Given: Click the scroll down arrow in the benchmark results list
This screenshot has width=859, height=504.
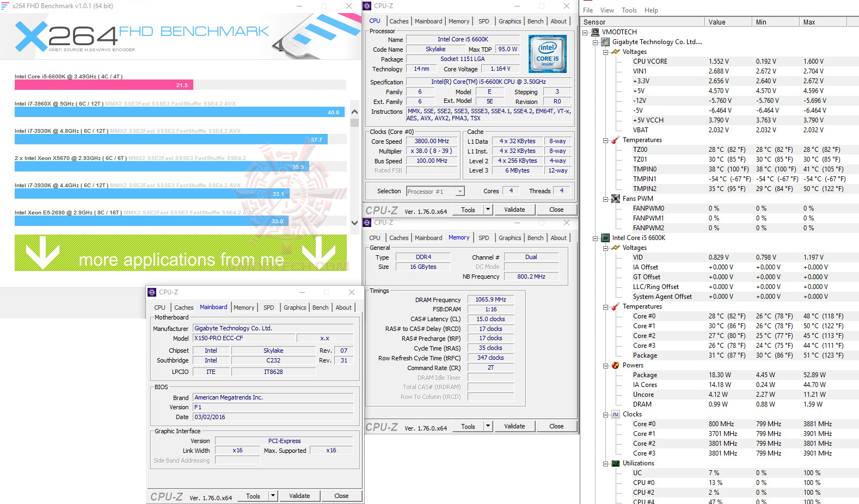Looking at the screenshot, I should click(355, 222).
